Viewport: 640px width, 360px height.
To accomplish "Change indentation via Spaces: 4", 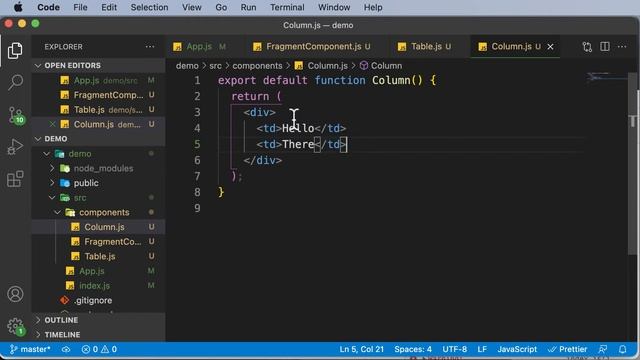I will [413, 349].
